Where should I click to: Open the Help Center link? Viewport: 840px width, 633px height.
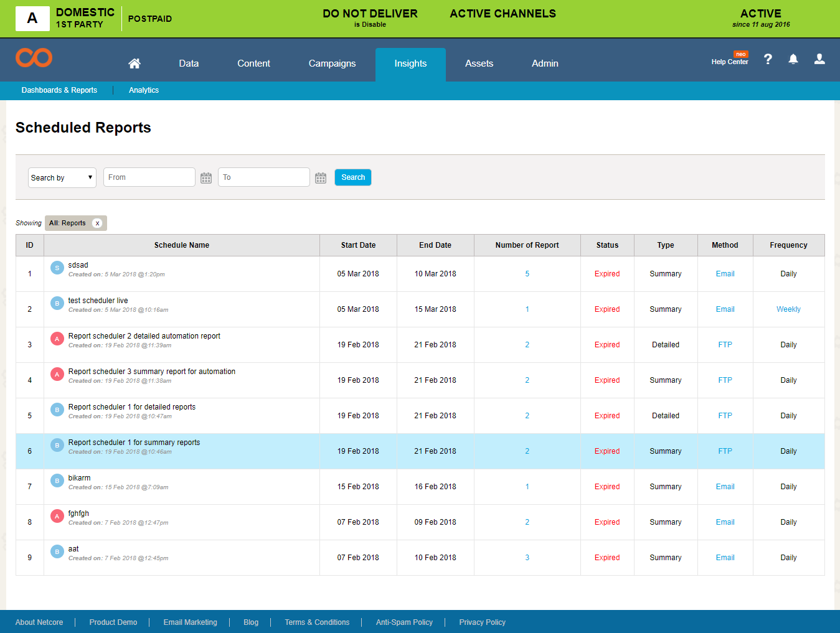click(730, 62)
